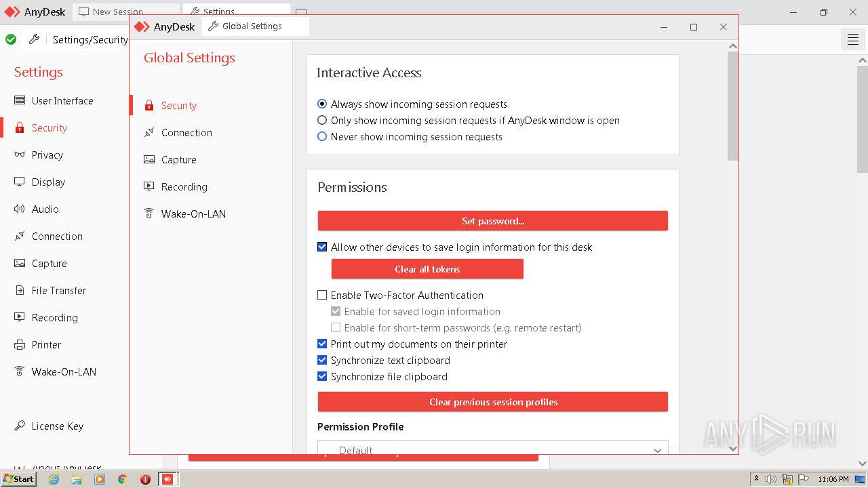Click the Global Settings scrollbar down arrow
This screenshot has width=868, height=488.
click(732, 448)
